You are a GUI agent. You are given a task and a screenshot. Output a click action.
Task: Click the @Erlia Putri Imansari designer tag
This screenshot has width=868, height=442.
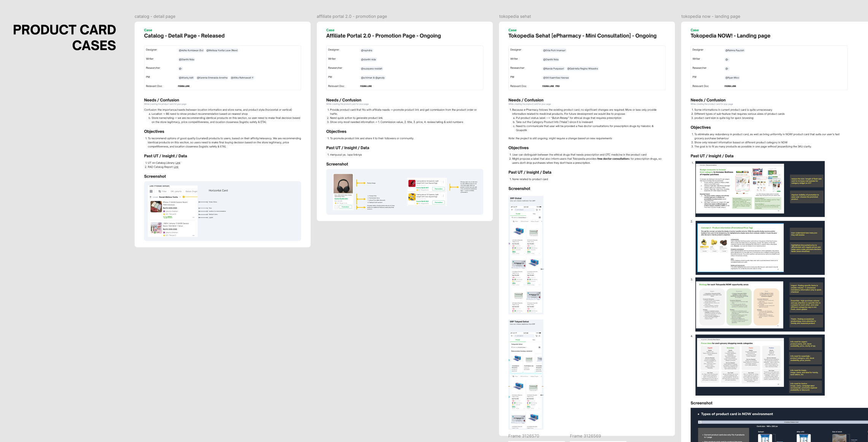click(x=554, y=51)
